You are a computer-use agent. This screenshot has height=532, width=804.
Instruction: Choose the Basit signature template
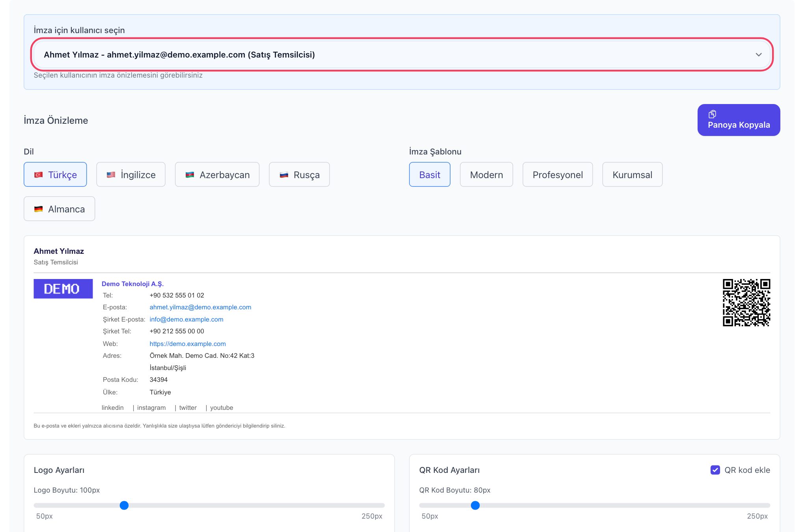[x=430, y=175]
